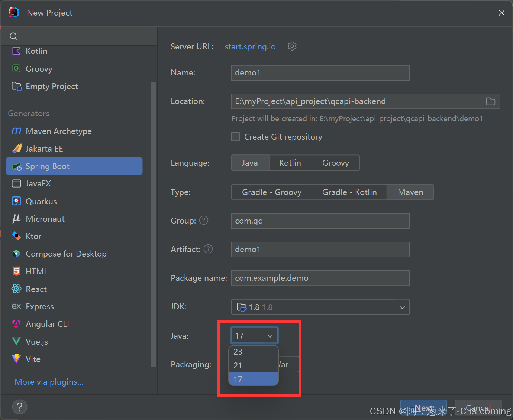The height and width of the screenshot is (420, 513).
Task: Select Groovy as the language
Action: pyautogui.click(x=336, y=163)
